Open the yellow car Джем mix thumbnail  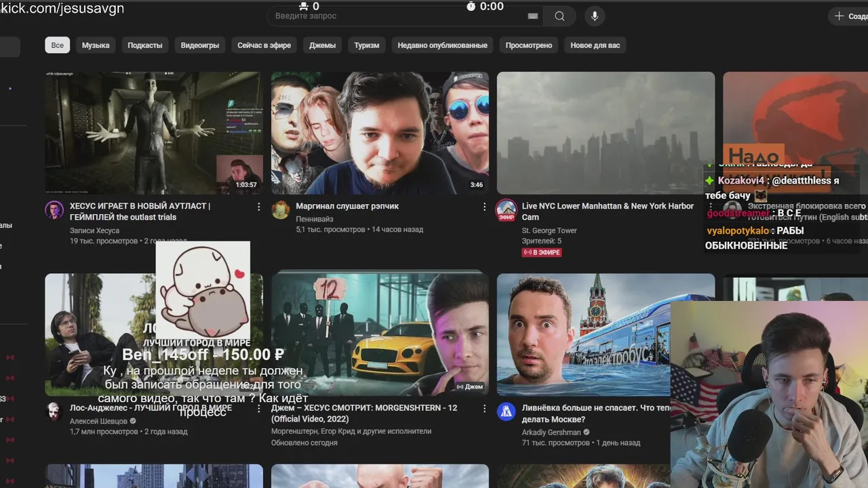(x=380, y=335)
